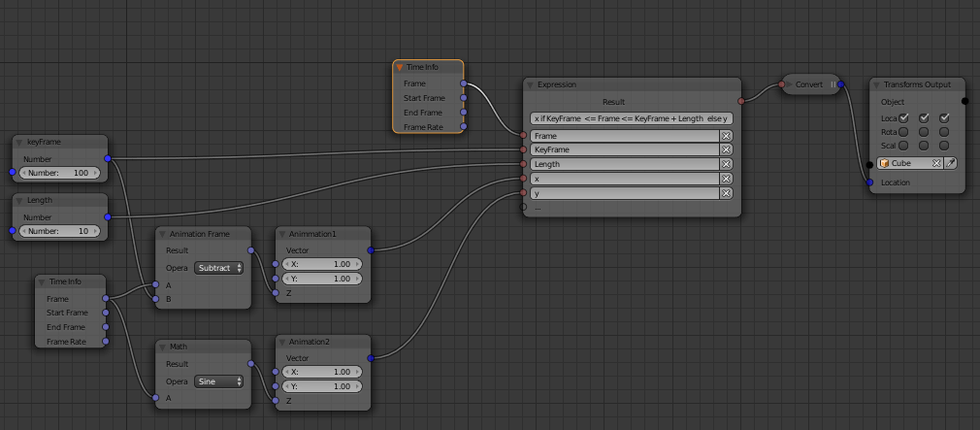The image size is (980, 430).
Task: Remove the KeyFrame variable from Expression node
Action: [x=726, y=150]
